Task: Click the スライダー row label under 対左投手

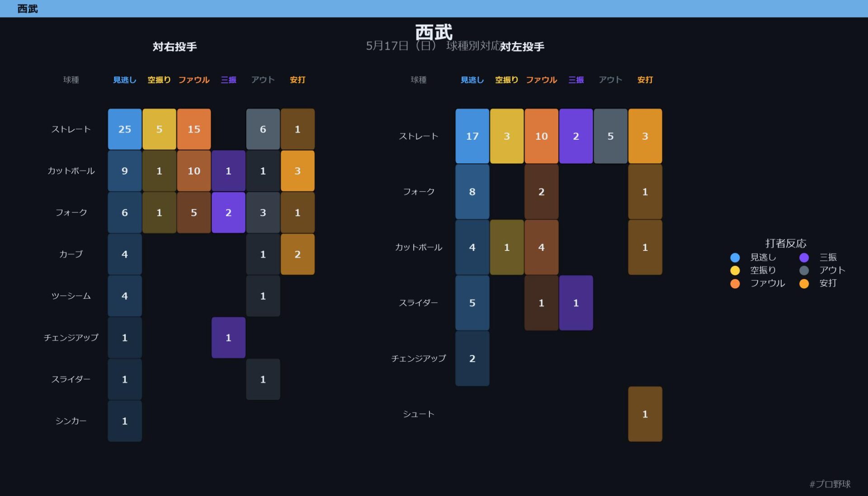Action: pos(419,303)
